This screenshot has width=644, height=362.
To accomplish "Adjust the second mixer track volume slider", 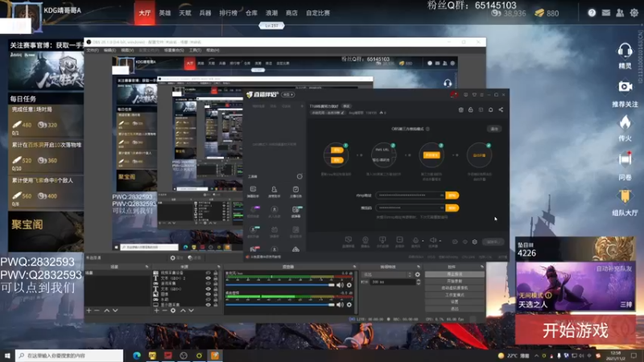I will tap(279, 305).
